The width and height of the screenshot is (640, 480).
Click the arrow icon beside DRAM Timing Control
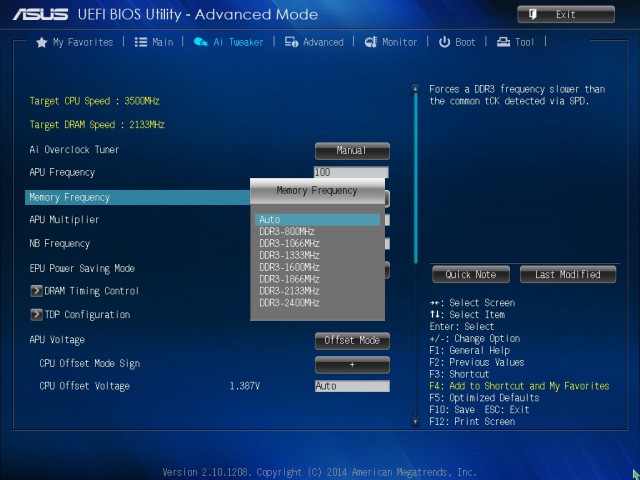click(36, 291)
